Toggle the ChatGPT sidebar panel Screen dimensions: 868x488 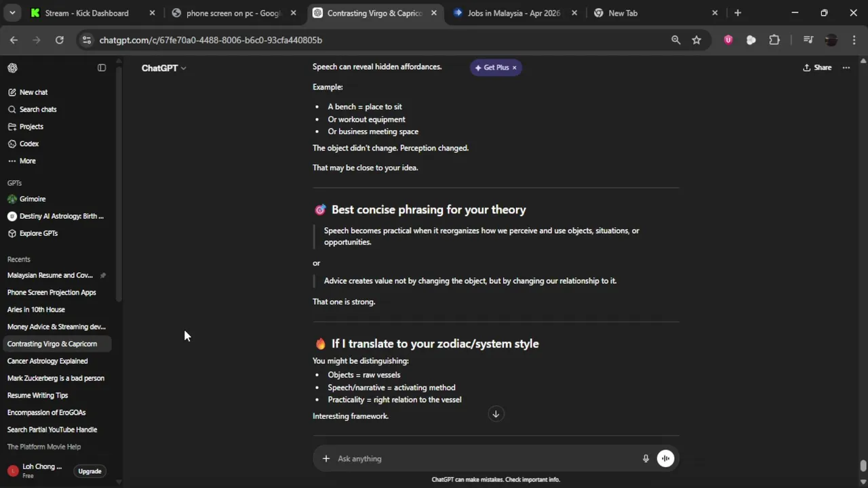(x=102, y=68)
